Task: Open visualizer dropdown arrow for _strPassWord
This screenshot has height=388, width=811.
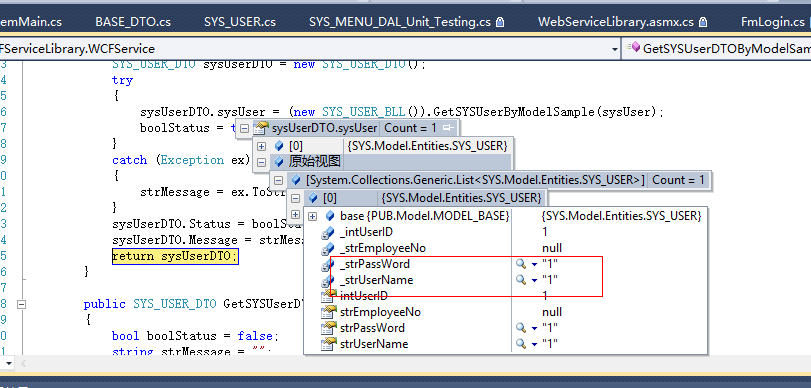Action: point(534,264)
